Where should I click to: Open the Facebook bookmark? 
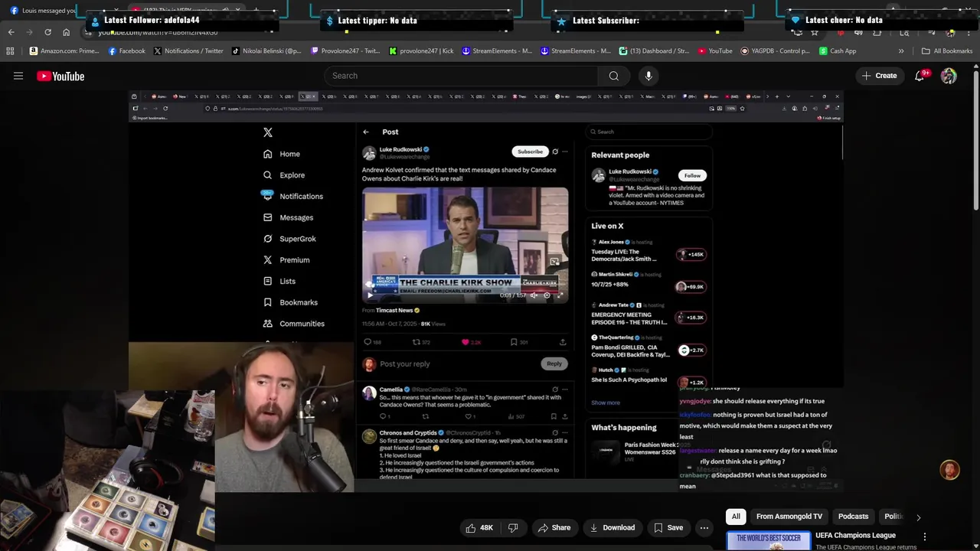pyautogui.click(x=126, y=51)
